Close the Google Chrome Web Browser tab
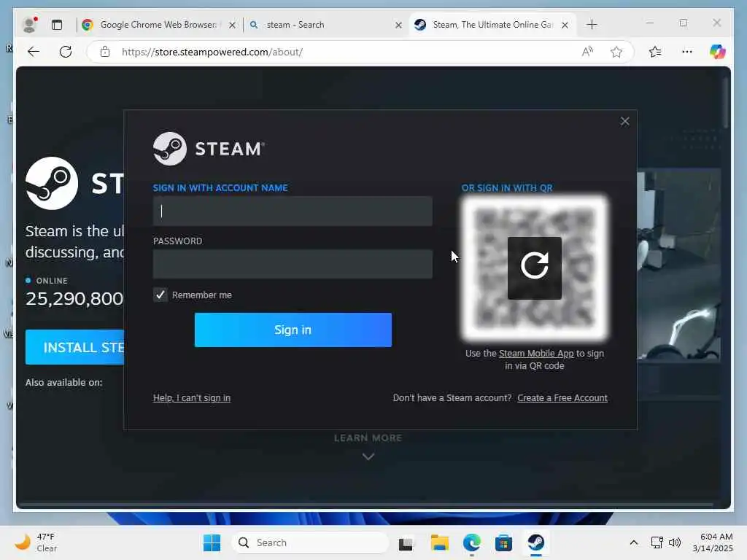Screen dimensions: 747x560 (x=232, y=25)
